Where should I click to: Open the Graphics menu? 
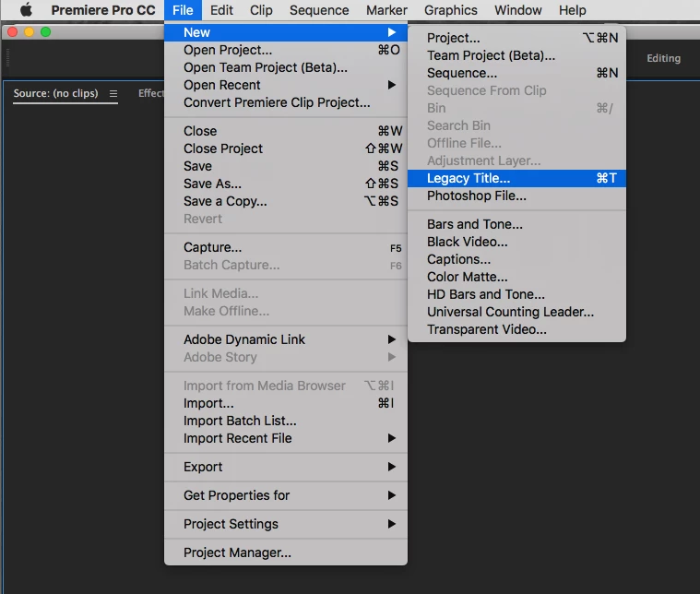(x=450, y=10)
